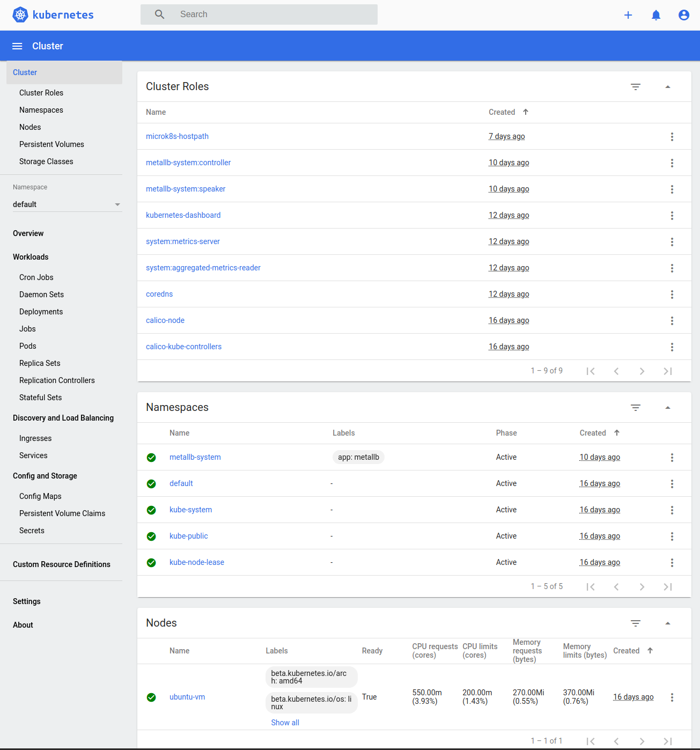Click into the Search field

pos(259,14)
